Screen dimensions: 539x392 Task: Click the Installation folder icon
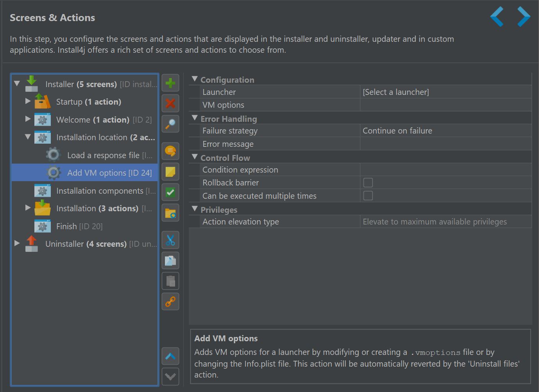(x=42, y=208)
